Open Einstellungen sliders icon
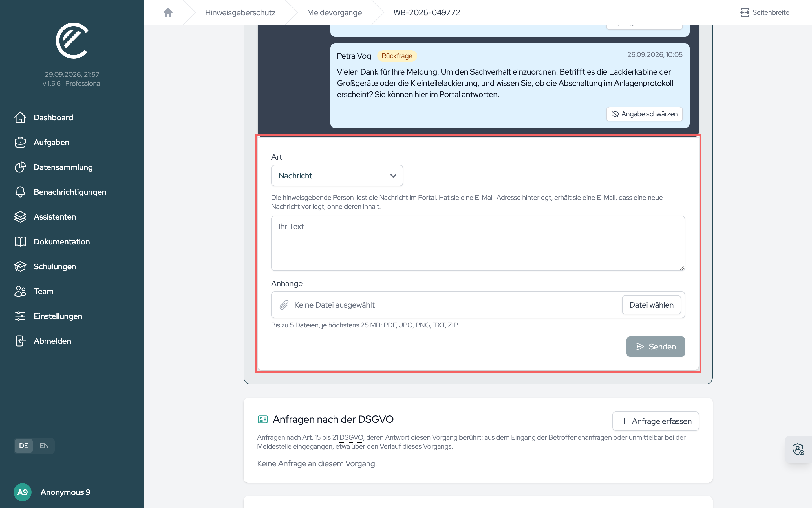 pos(20,316)
